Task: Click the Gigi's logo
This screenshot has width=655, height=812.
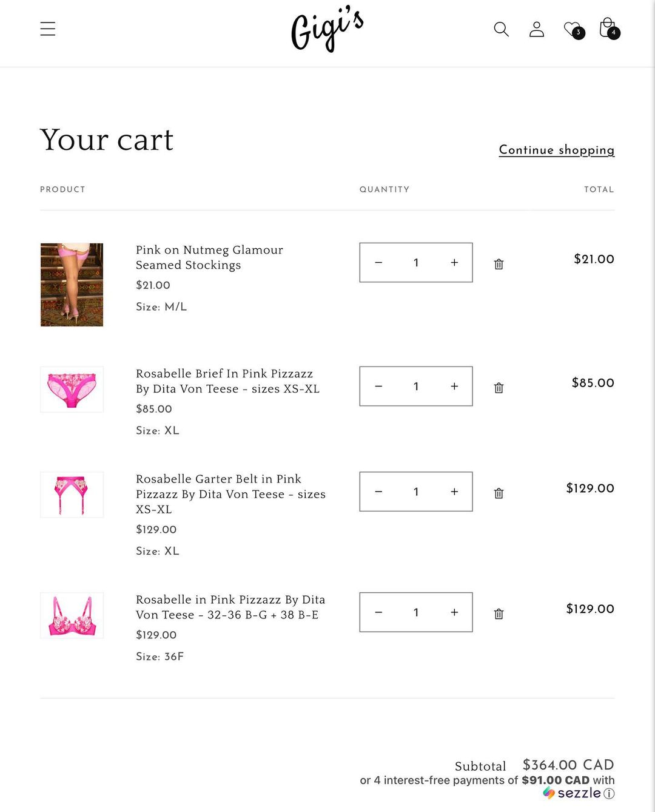Action: pyautogui.click(x=327, y=29)
